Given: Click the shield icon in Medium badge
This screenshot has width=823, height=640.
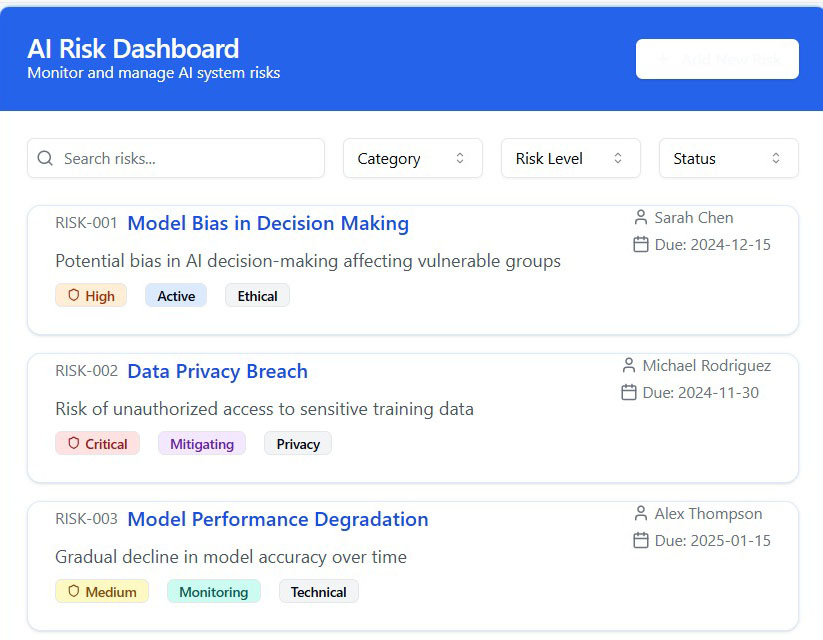Looking at the screenshot, I should tap(73, 592).
